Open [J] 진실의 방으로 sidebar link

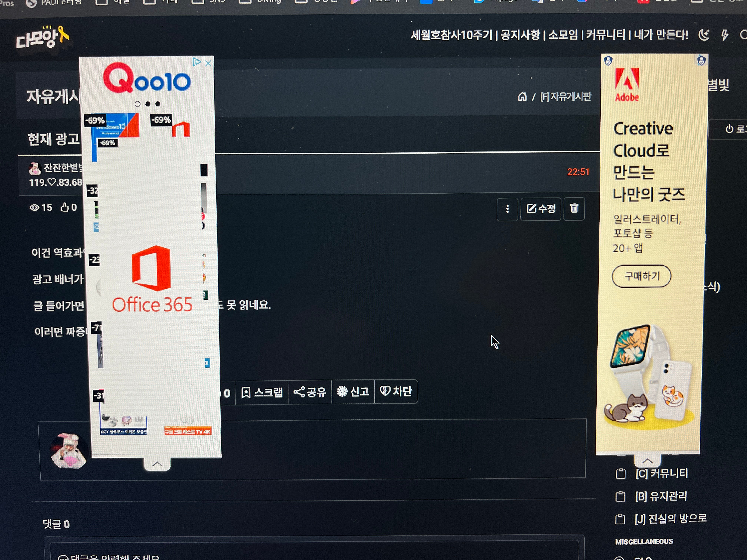click(671, 519)
